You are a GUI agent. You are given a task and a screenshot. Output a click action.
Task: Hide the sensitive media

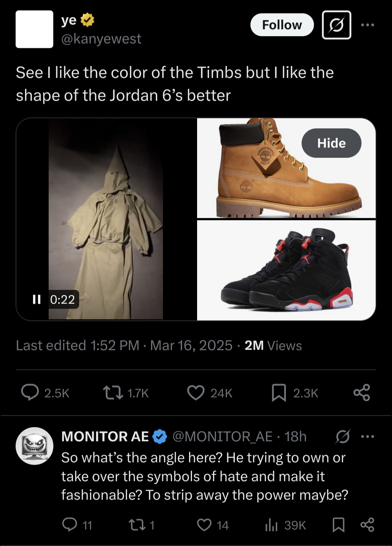[331, 143]
